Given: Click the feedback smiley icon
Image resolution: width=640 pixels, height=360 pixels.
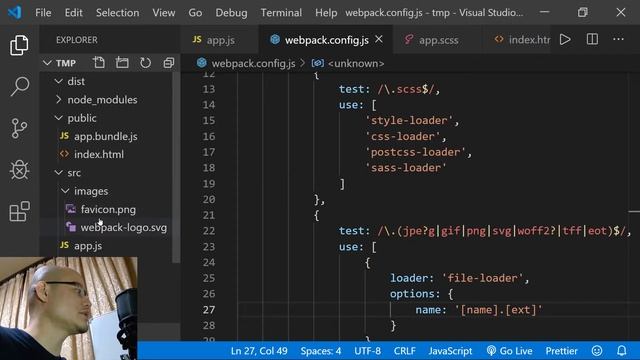Looking at the screenshot, I should [x=597, y=351].
